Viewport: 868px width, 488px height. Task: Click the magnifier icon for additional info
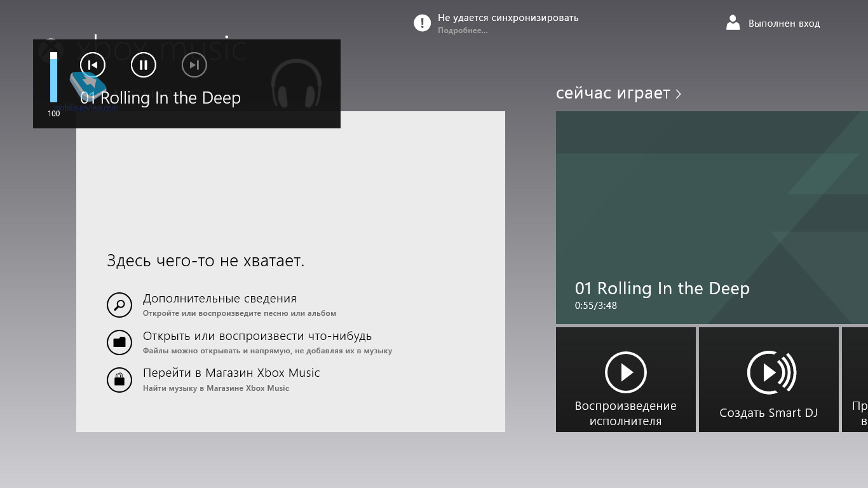click(119, 305)
